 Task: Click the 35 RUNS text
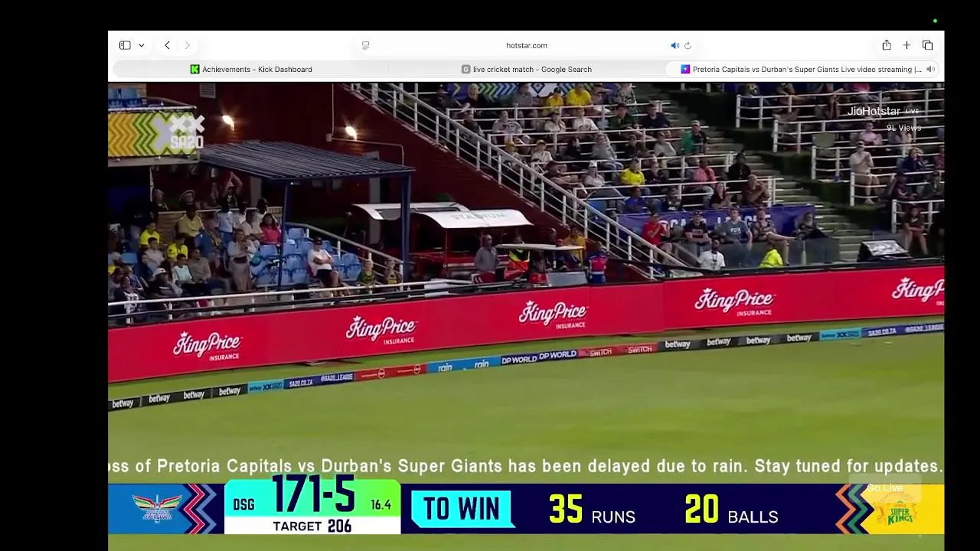[x=592, y=510]
